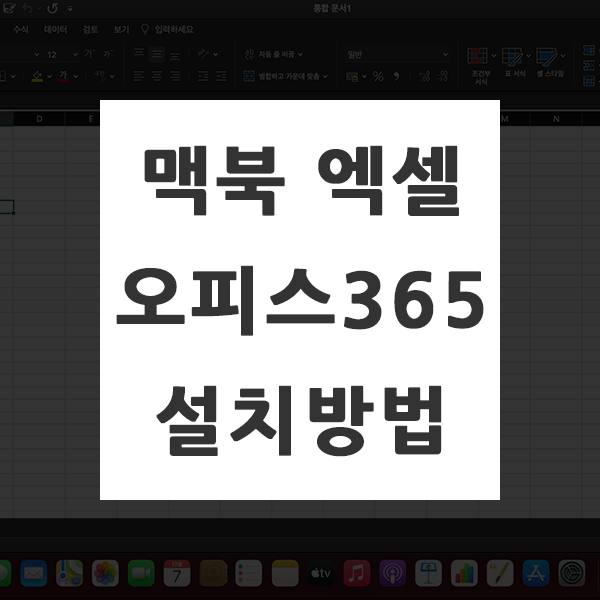Image resolution: width=600 pixels, height=600 pixels.
Task: Open System Preferences from the Dock
Action: [x=572, y=573]
